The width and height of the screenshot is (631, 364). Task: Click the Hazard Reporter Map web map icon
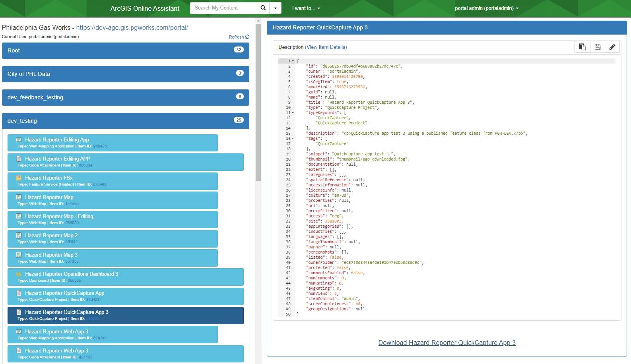click(19, 197)
